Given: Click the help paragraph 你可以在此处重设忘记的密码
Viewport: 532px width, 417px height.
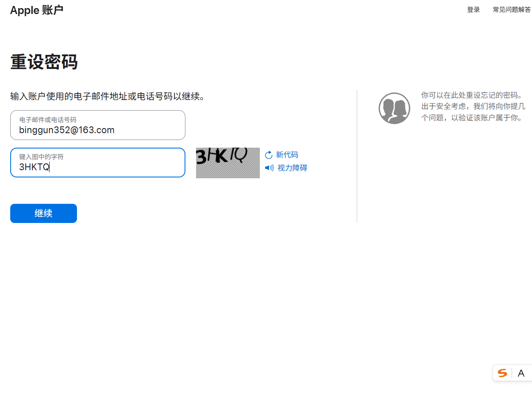Looking at the screenshot, I should point(473,106).
